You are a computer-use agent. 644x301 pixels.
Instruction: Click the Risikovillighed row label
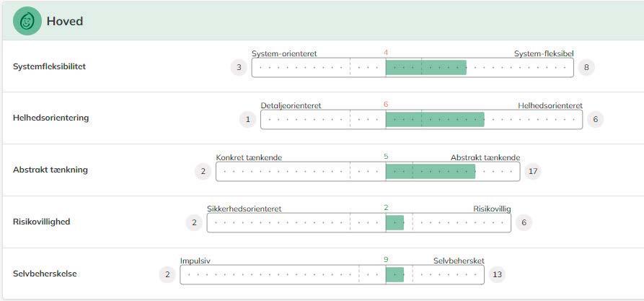pos(41,222)
